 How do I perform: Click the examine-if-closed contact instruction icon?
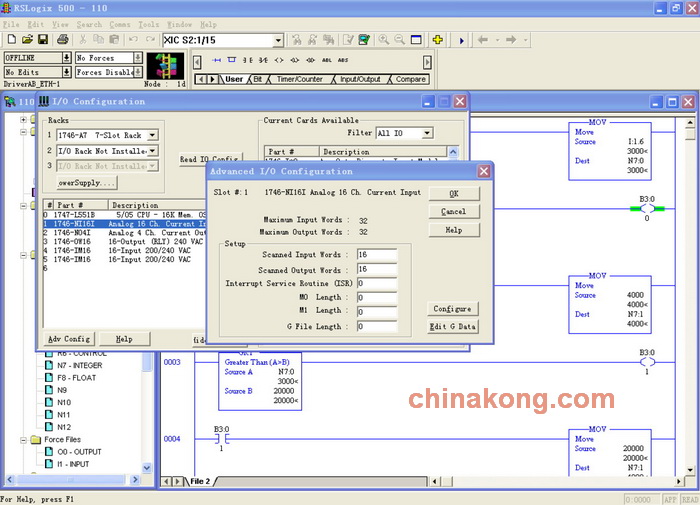(x=248, y=60)
